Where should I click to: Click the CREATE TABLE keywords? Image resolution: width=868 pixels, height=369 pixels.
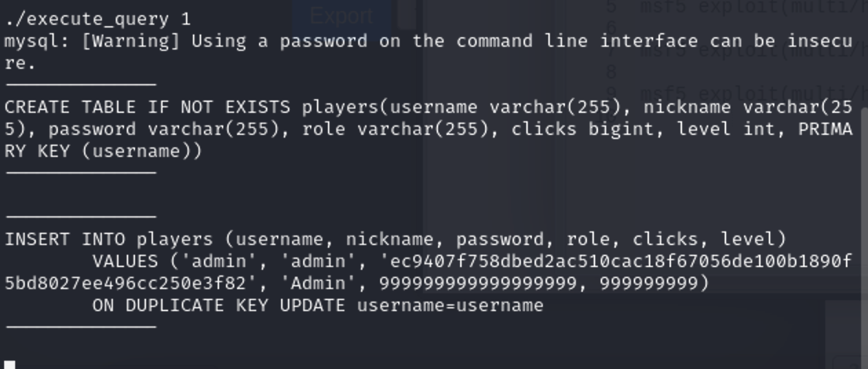70,107
